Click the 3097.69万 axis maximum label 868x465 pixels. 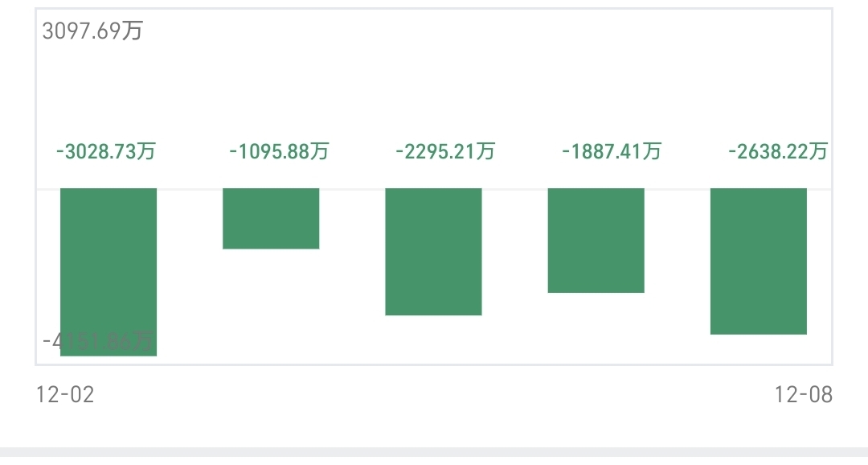point(92,31)
